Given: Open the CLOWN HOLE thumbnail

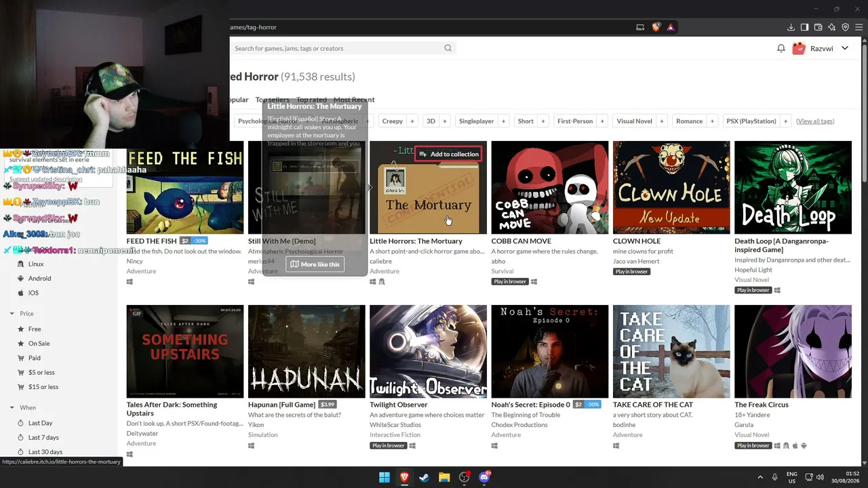Looking at the screenshot, I should [671, 187].
